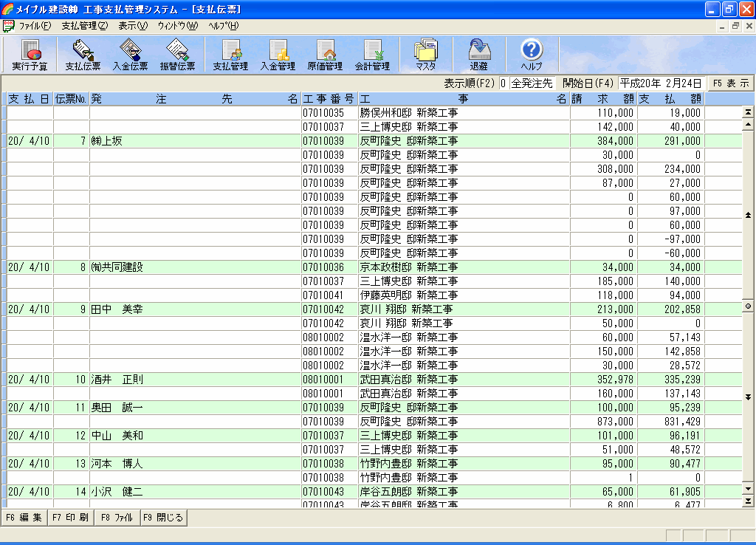Jump to top with scrollbar's topmost arrow

point(748,112)
